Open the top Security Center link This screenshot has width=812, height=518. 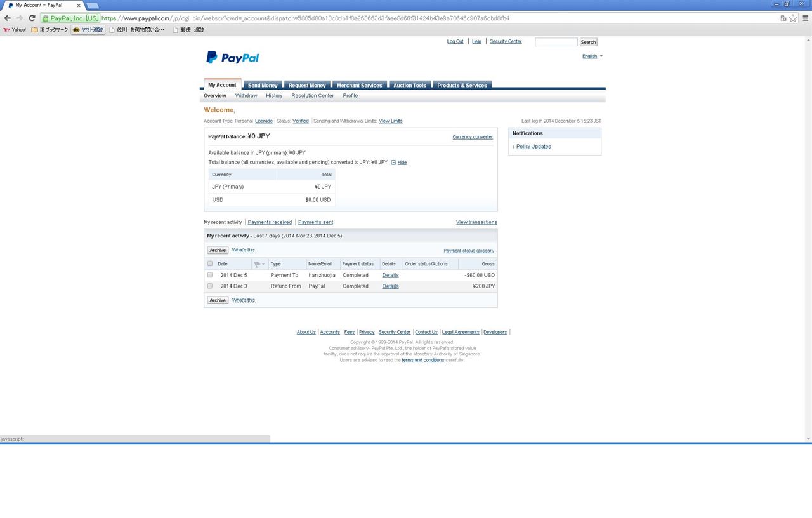click(506, 41)
